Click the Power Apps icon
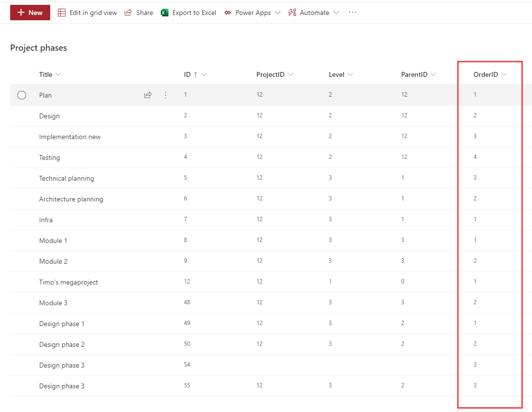Screen dimensions: 532x412 pos(228,13)
